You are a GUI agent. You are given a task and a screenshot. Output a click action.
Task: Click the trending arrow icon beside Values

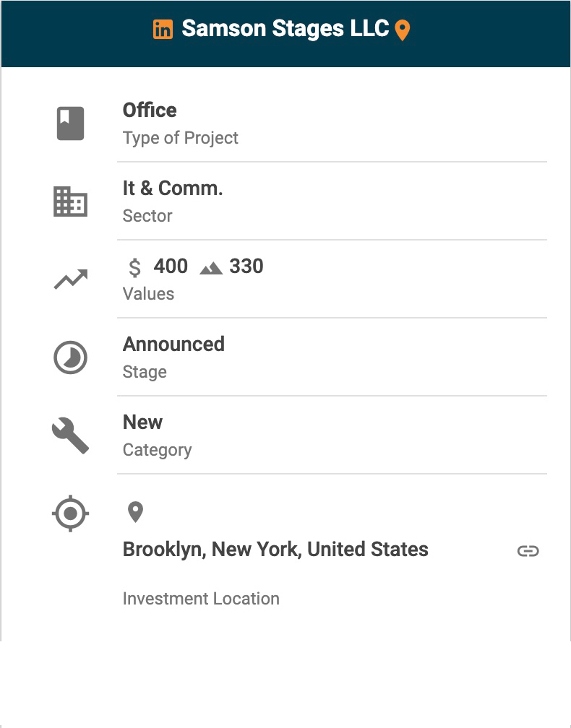[71, 279]
